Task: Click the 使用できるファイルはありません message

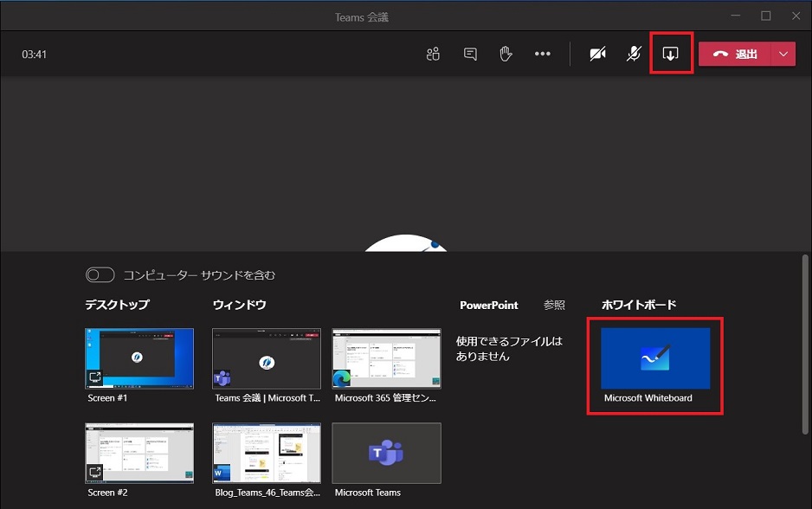Action: pos(508,349)
